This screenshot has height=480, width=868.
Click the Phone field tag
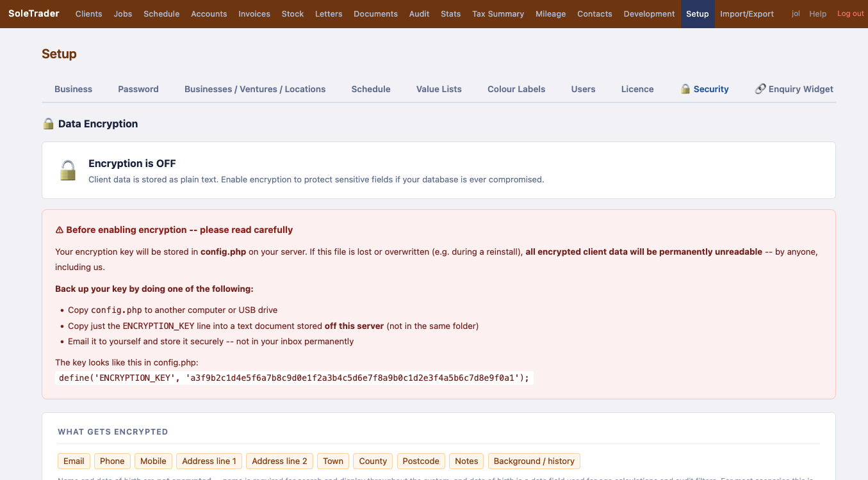112,461
